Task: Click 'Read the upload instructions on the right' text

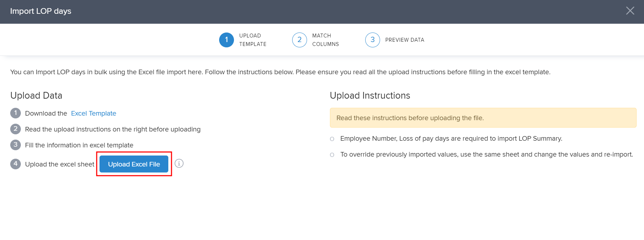Action: pos(113,129)
